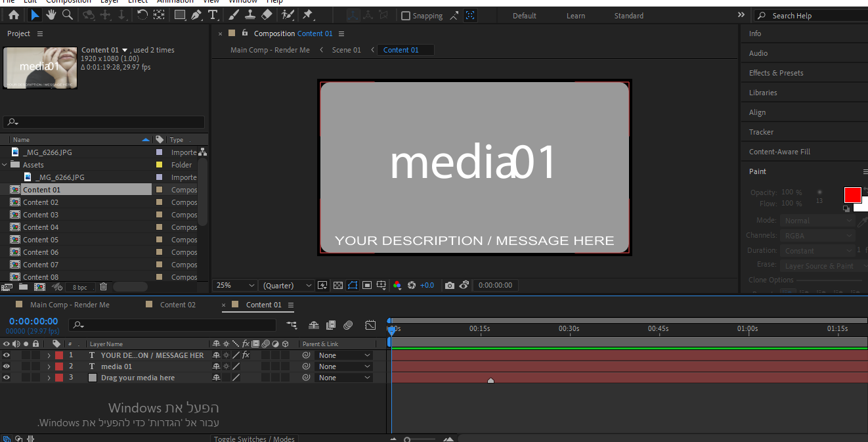
Task: Select the Hand tool
Action: pyautogui.click(x=51, y=15)
